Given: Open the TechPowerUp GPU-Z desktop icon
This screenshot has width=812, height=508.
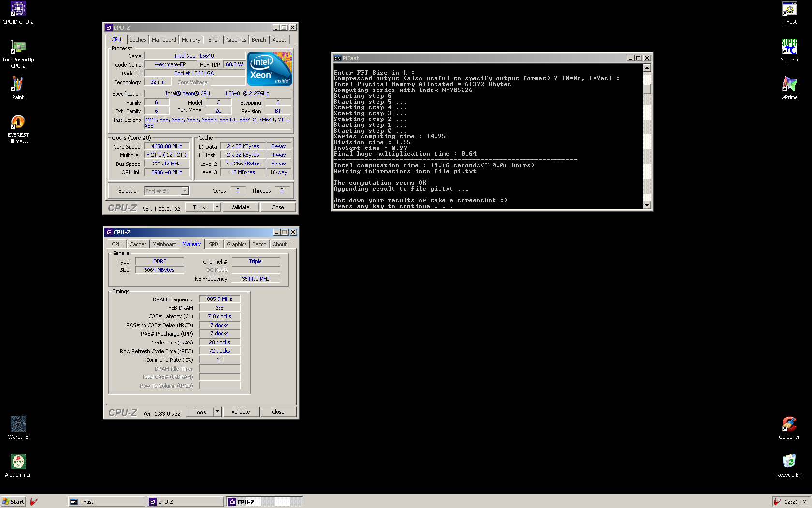Looking at the screenshot, I should tap(18, 54).
